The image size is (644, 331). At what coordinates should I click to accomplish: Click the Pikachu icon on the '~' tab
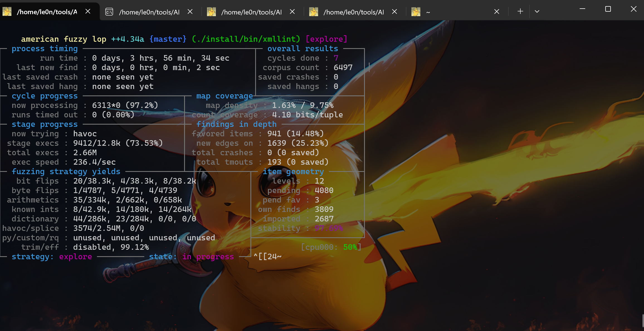(x=416, y=12)
